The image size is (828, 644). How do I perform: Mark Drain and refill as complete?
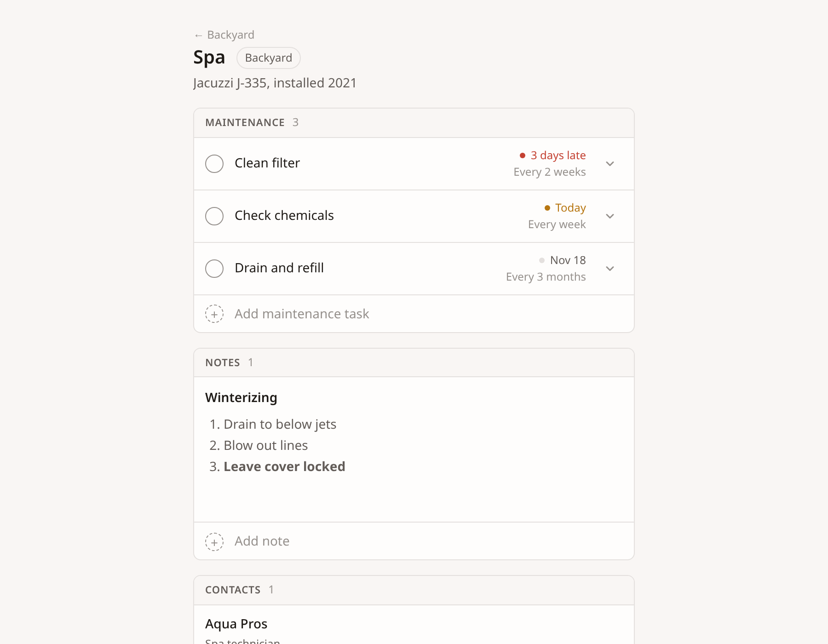[x=214, y=269]
